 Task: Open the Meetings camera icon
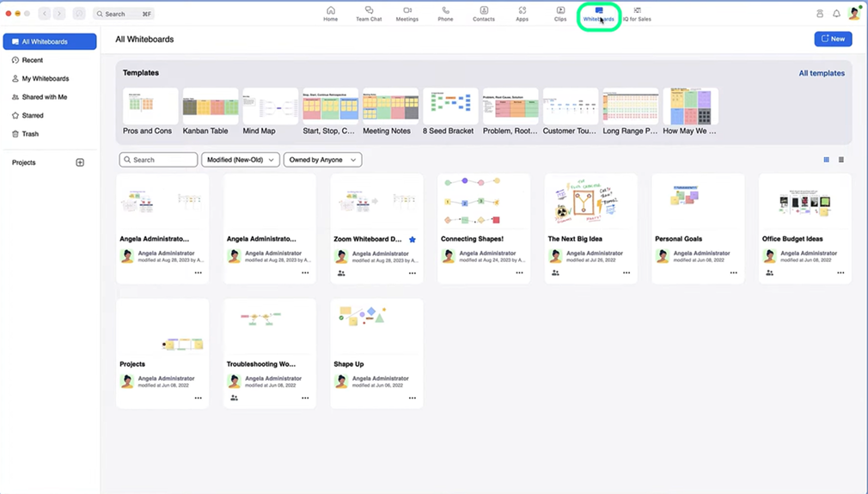(407, 11)
